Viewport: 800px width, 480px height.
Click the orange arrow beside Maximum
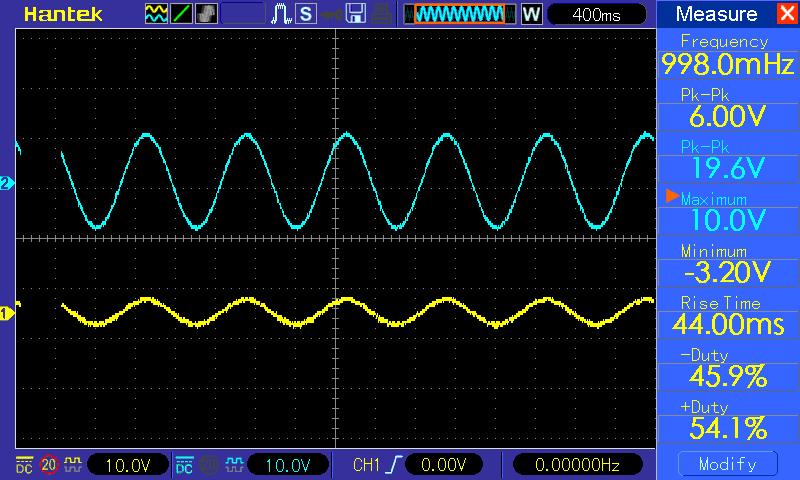tap(672, 196)
